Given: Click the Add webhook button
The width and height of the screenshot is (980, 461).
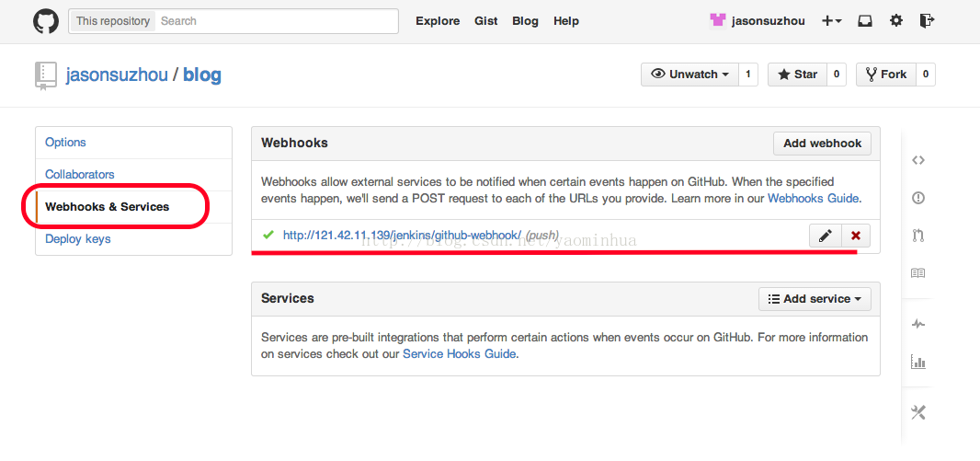Looking at the screenshot, I should pyautogui.click(x=822, y=144).
